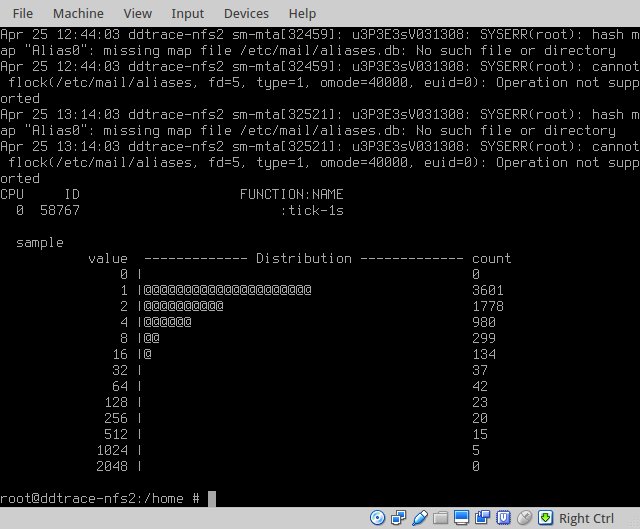Viewport: 640px width, 529px height.
Task: Open the View menu
Action: click(137, 13)
